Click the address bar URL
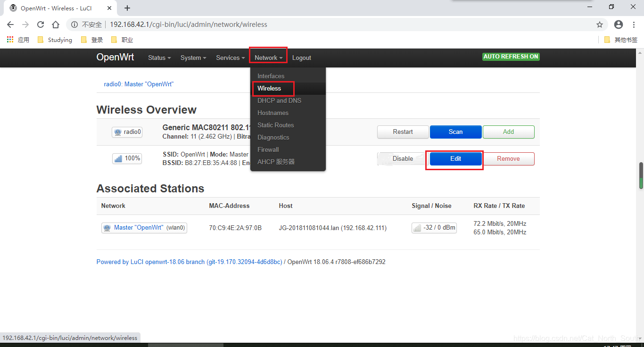This screenshot has width=644, height=347. click(x=189, y=25)
